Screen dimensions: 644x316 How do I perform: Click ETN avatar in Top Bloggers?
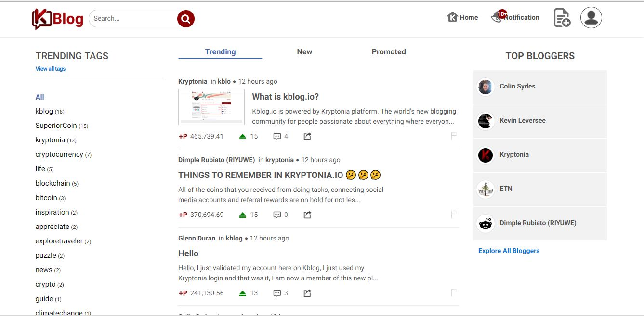click(x=486, y=190)
